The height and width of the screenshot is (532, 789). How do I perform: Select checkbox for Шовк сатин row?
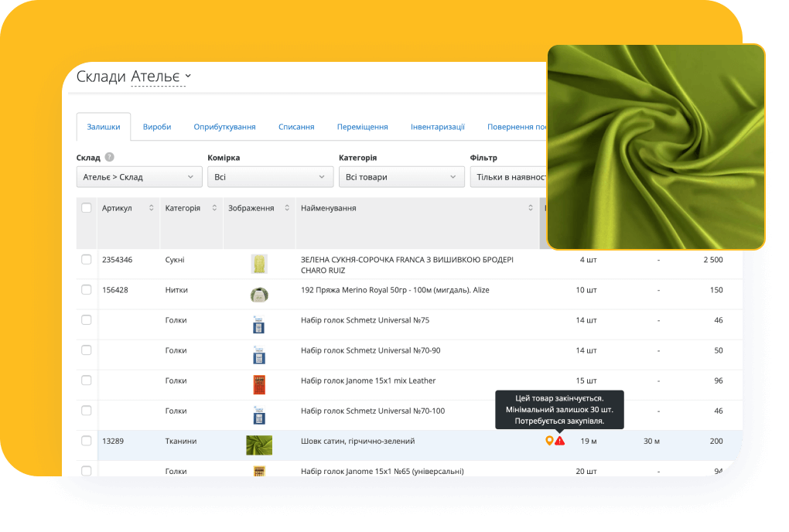pyautogui.click(x=87, y=441)
